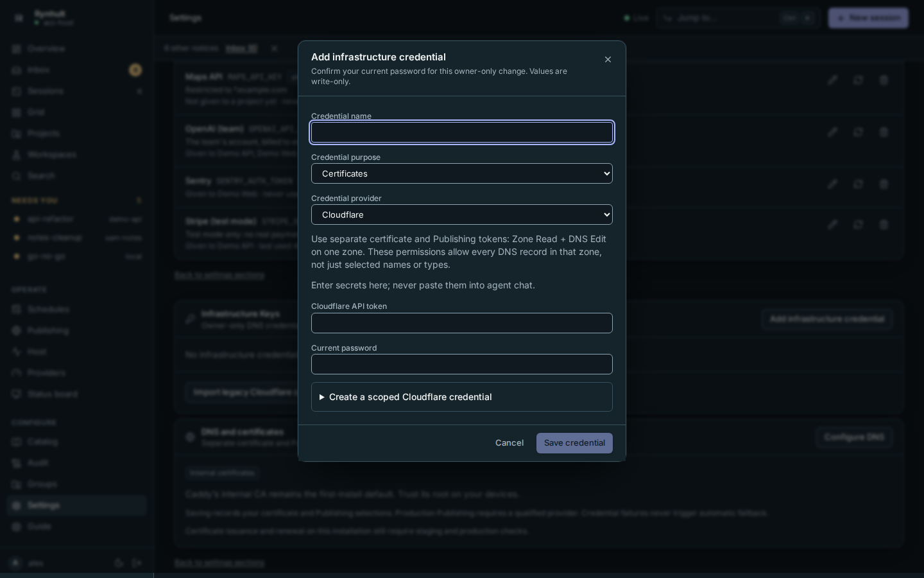
Task: Click Save credential button
Action: [574, 443]
